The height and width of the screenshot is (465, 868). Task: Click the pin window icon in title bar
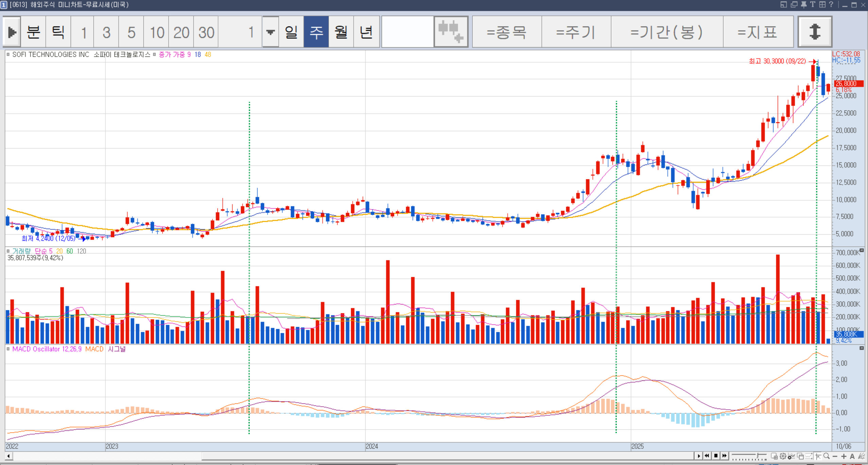pyautogui.click(x=804, y=4)
